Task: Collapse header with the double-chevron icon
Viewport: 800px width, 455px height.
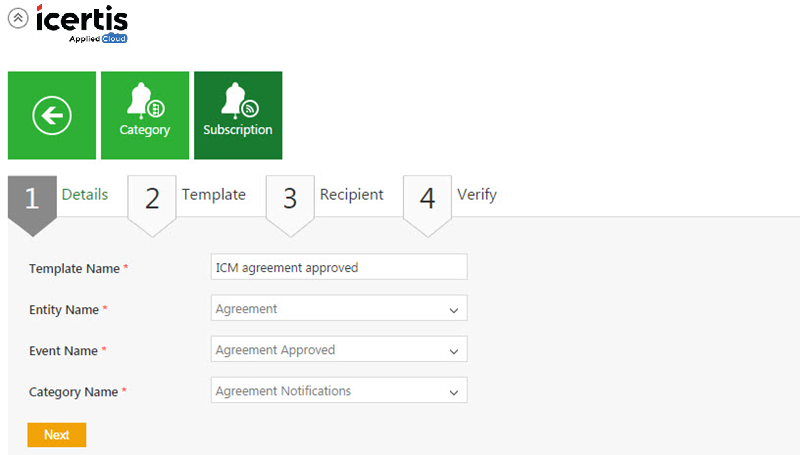Action: 18,18
